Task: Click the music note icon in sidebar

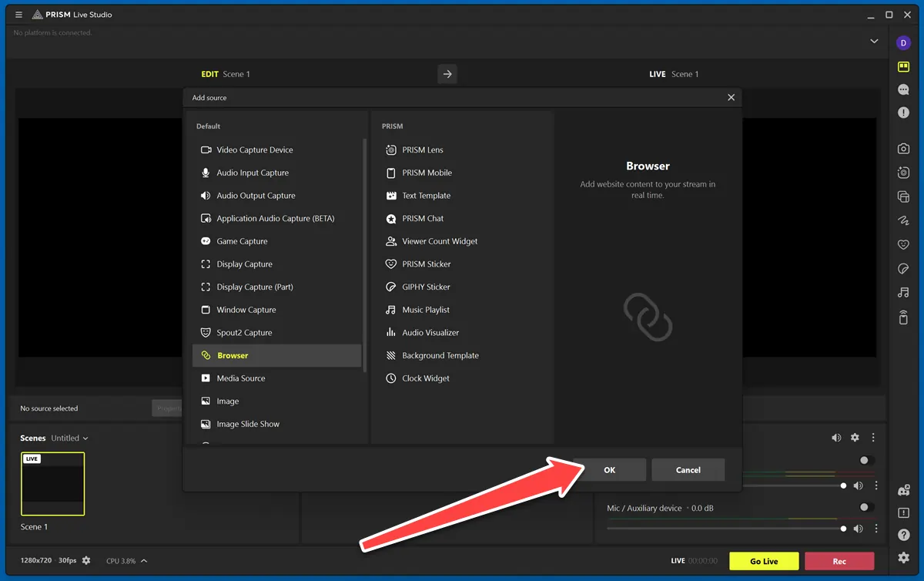Action: coord(903,292)
